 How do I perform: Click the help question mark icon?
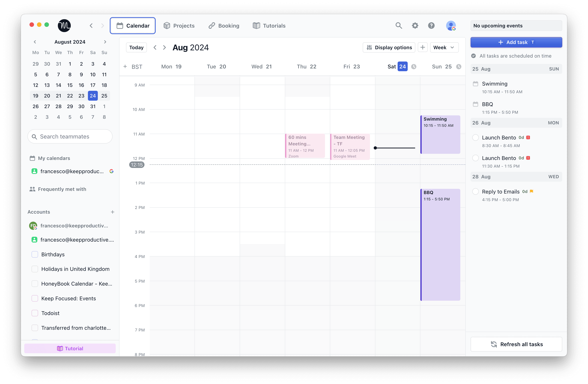click(x=431, y=26)
